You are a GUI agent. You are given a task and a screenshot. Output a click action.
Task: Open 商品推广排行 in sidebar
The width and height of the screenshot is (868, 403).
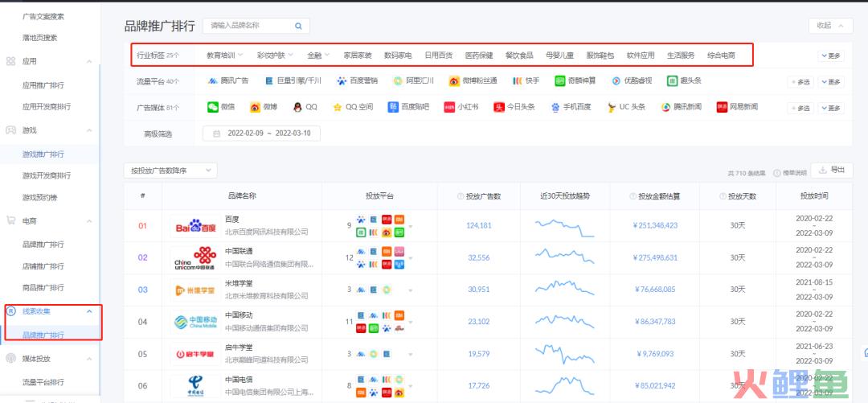(x=43, y=288)
